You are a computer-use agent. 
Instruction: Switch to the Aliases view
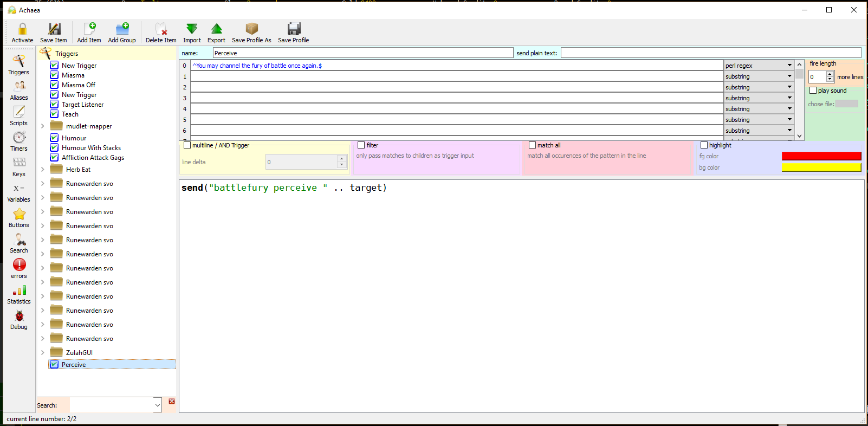click(19, 91)
